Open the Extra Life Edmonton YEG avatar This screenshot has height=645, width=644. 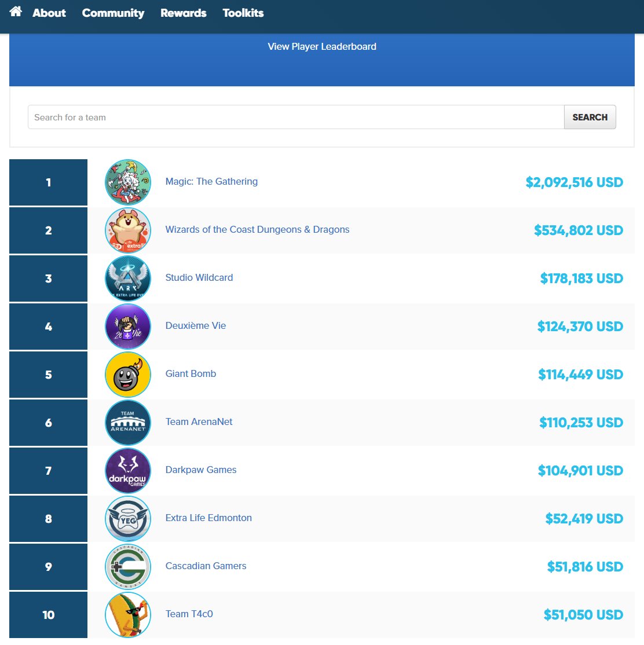point(128,519)
